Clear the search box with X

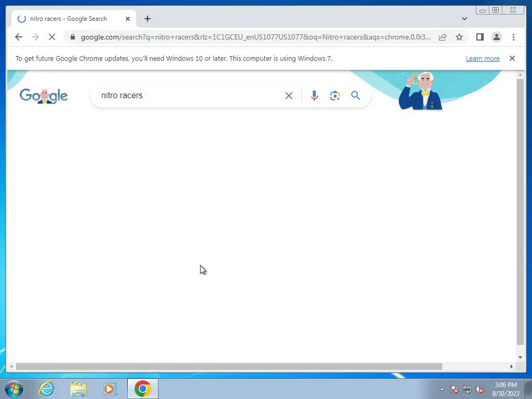(289, 96)
